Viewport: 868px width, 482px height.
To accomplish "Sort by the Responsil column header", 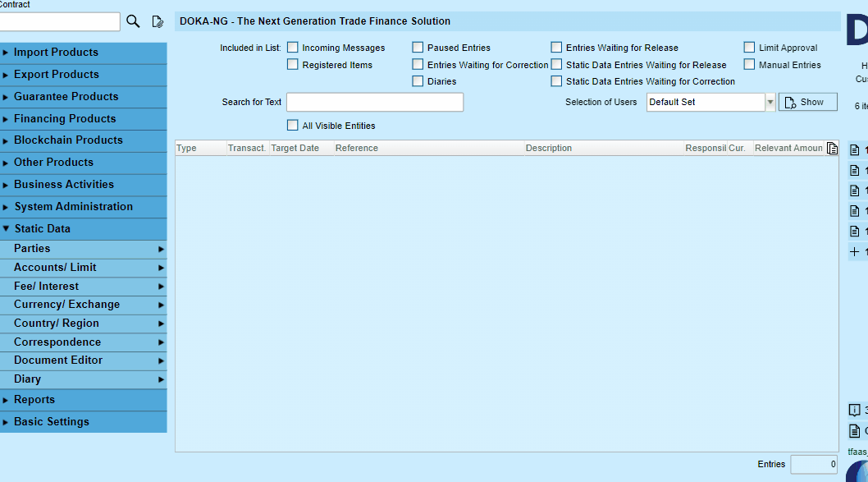I will [706, 148].
